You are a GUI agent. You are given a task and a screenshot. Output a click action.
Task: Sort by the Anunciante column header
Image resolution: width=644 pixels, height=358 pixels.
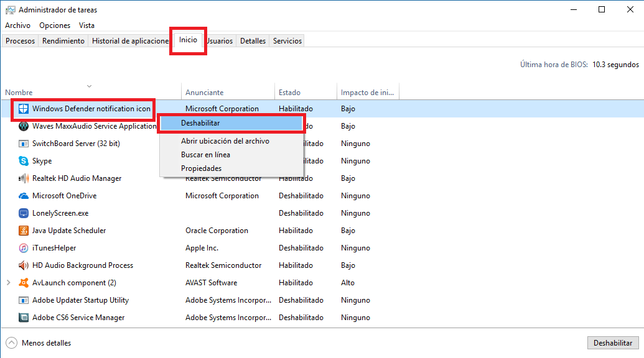click(x=228, y=93)
